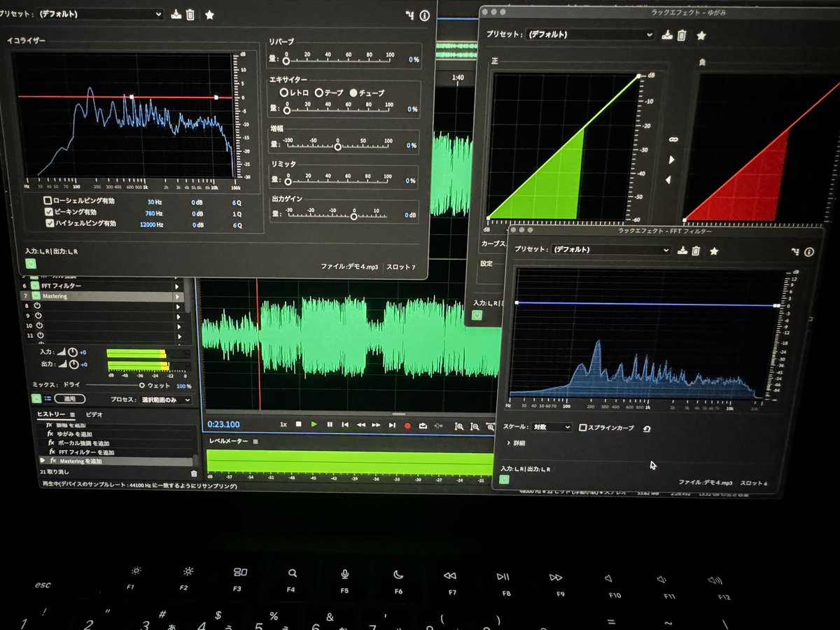This screenshot has height=630, width=840.
Task: Enable スプラインカーブ checkbox
Action: pos(582,428)
